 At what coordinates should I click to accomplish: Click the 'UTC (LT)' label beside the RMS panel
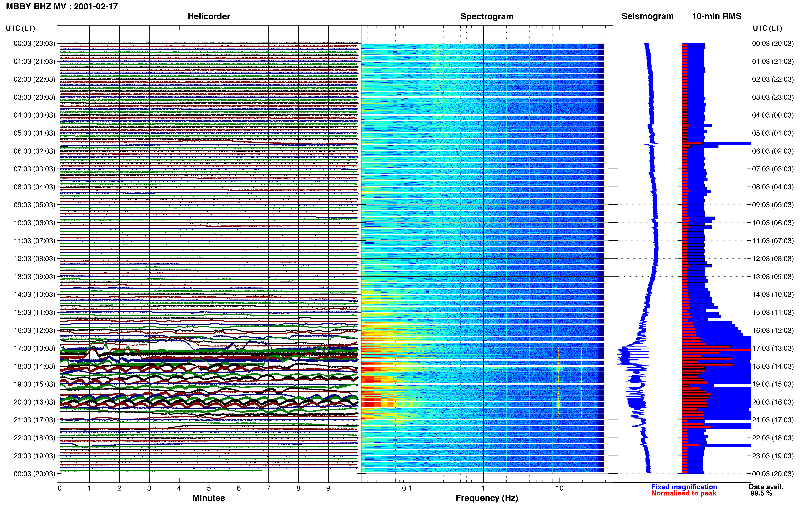click(767, 28)
